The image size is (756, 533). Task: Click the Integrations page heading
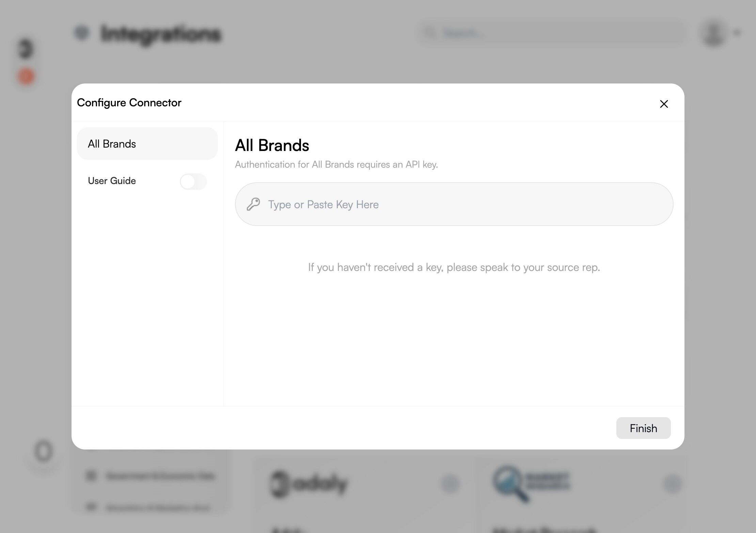[161, 34]
